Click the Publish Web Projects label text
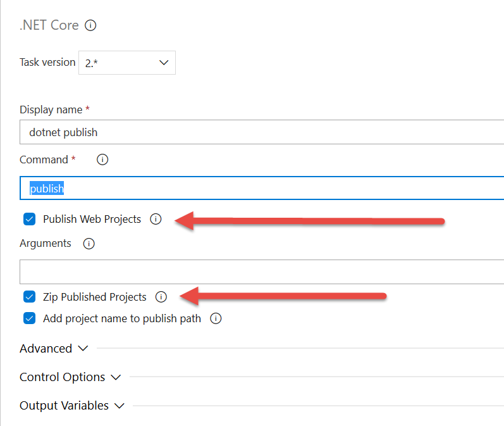 [92, 219]
